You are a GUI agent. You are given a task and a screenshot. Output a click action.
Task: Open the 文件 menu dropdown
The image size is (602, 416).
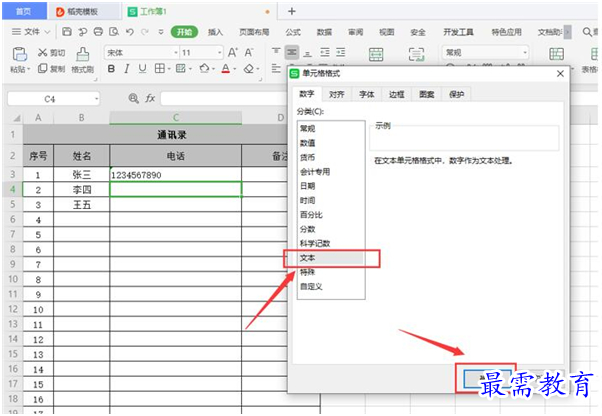[31, 32]
